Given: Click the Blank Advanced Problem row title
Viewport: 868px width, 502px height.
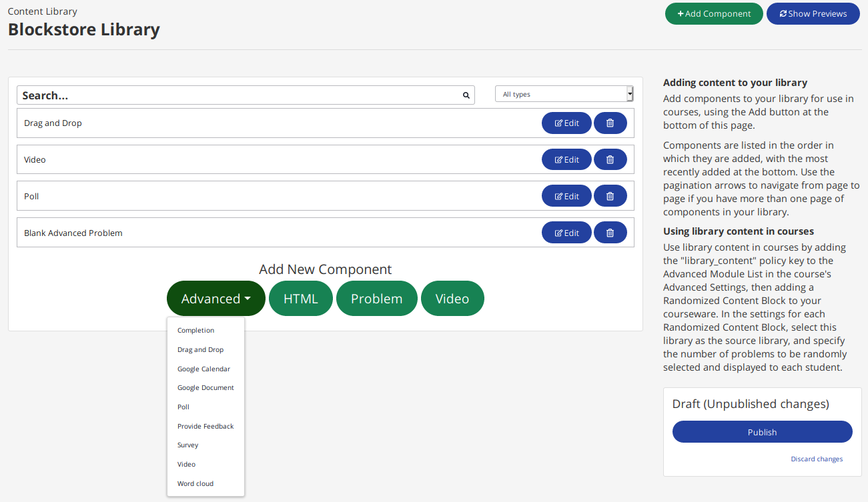Looking at the screenshot, I should (73, 233).
